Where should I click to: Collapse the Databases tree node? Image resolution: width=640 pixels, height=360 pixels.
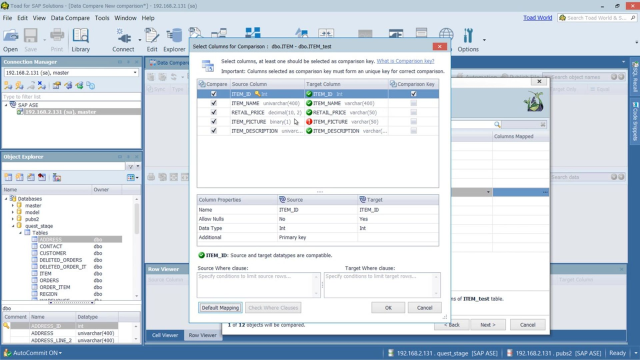[x=6, y=199]
